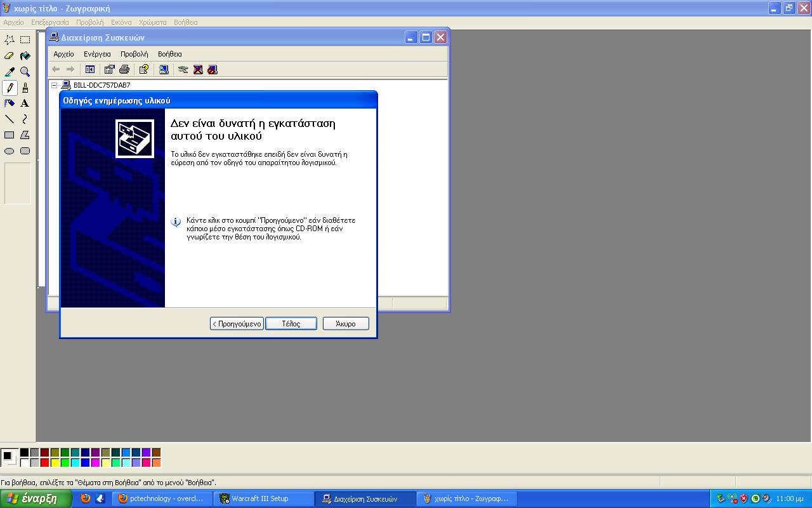
Task: Collapse the BILL-DDC757DAB7 tree node
Action: coord(55,85)
